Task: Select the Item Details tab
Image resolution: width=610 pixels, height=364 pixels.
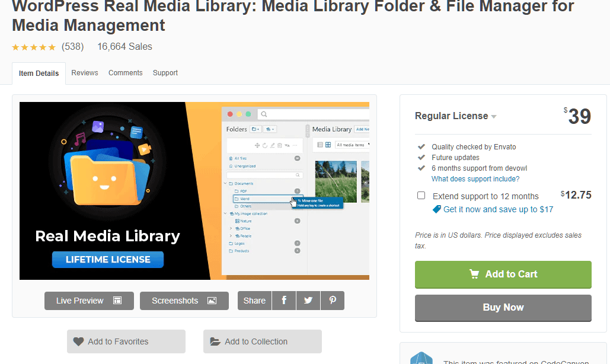Action: tap(39, 74)
